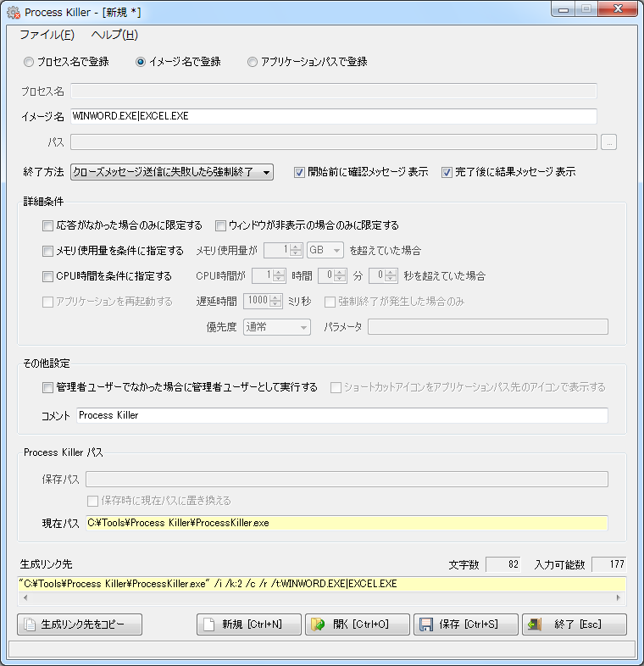Enable メモリ使用量を条件に指定する checkbox
Viewport: 644px width, 666px height.
point(48,251)
